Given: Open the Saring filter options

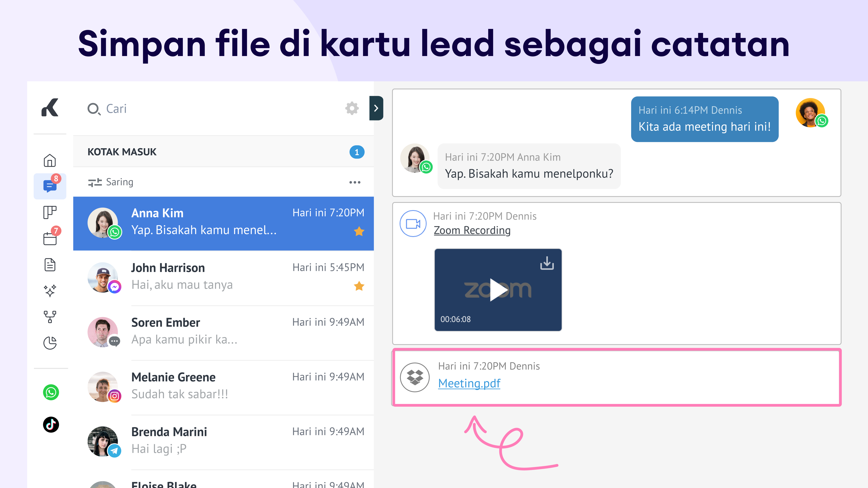Looking at the screenshot, I should (111, 182).
